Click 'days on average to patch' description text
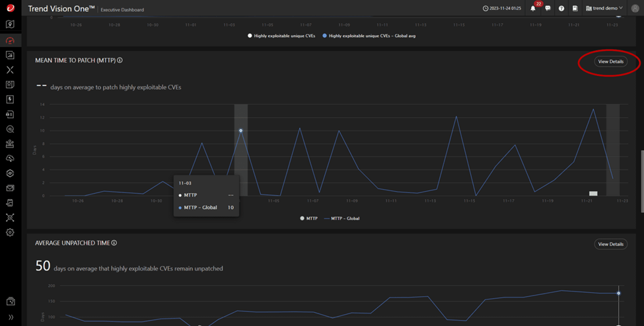Image resolution: width=644 pixels, height=326 pixels. [116, 87]
